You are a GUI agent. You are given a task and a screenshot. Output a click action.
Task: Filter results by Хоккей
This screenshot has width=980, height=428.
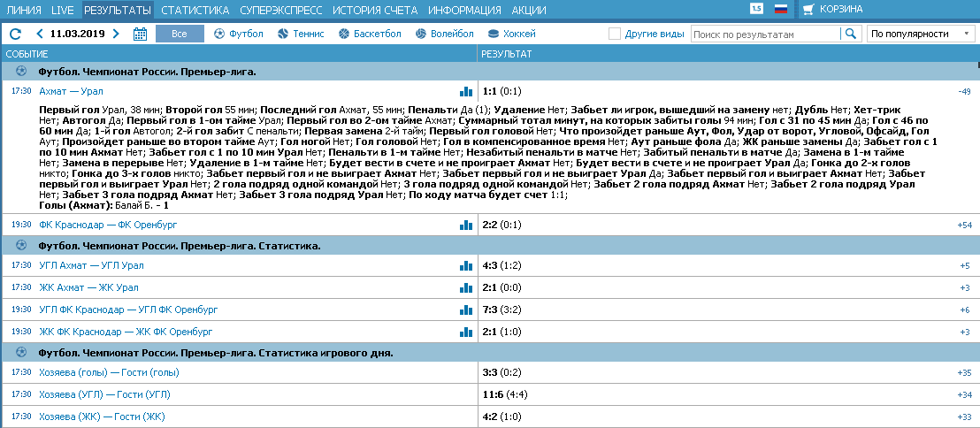[x=511, y=34]
